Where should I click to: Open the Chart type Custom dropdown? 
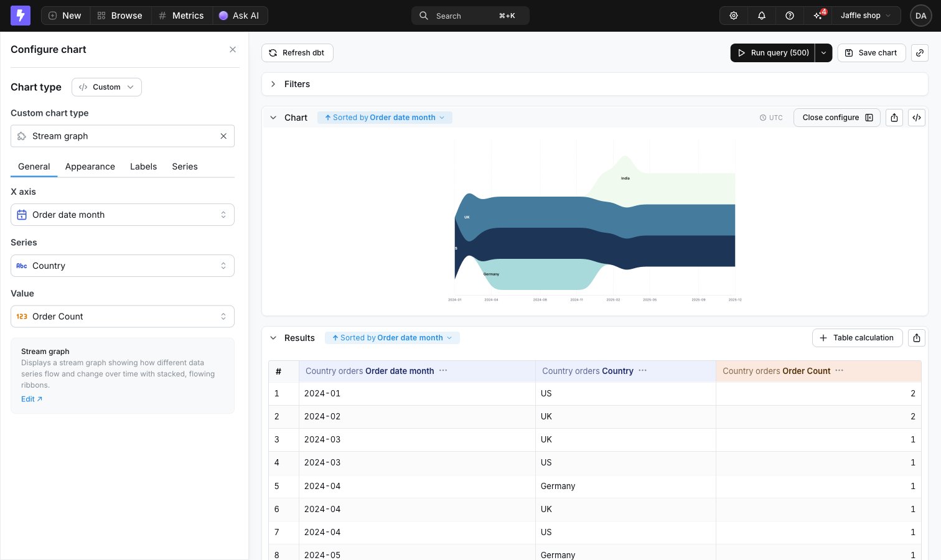(106, 87)
